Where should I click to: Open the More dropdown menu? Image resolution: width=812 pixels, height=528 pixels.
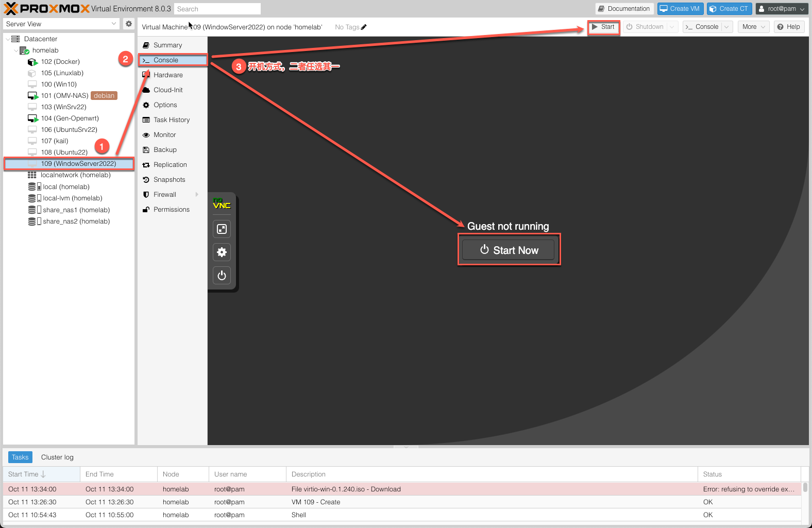(x=754, y=27)
